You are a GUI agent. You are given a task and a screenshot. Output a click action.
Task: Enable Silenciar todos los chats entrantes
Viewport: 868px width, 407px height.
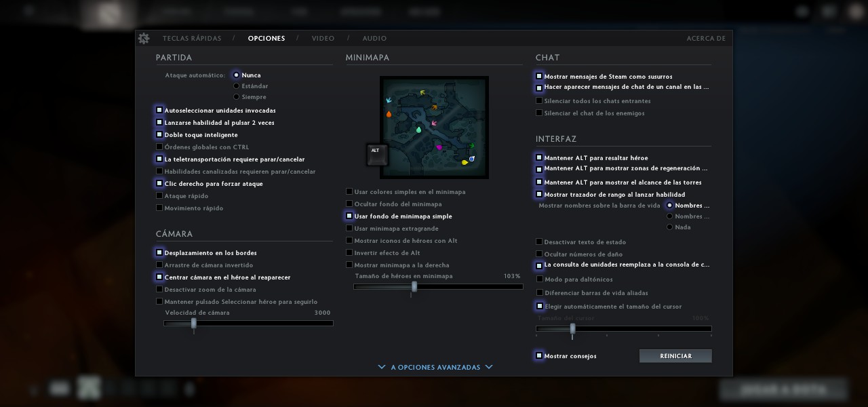tap(539, 100)
